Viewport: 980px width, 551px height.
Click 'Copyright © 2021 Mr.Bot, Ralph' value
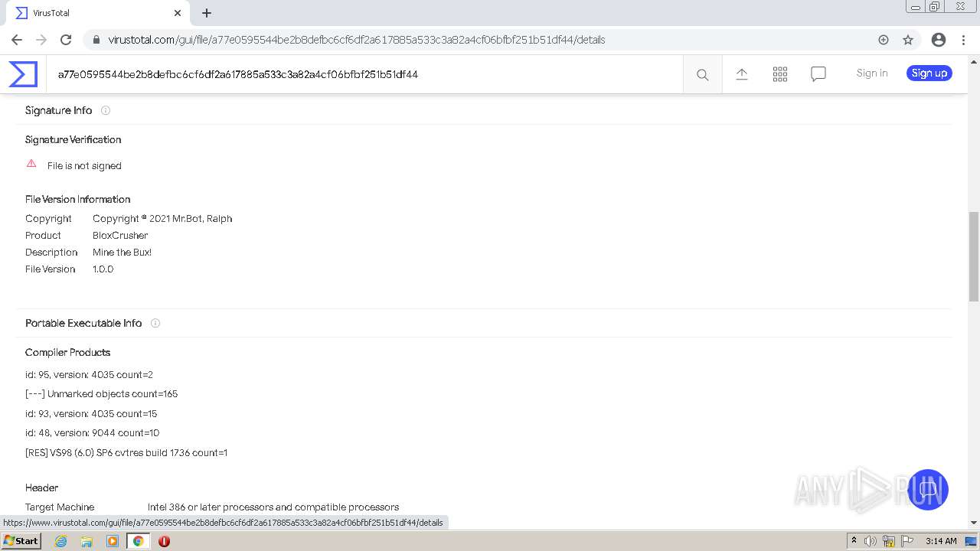coord(162,218)
